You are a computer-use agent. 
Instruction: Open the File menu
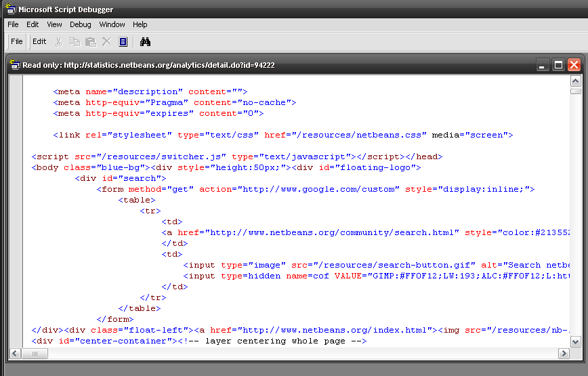pos(13,24)
